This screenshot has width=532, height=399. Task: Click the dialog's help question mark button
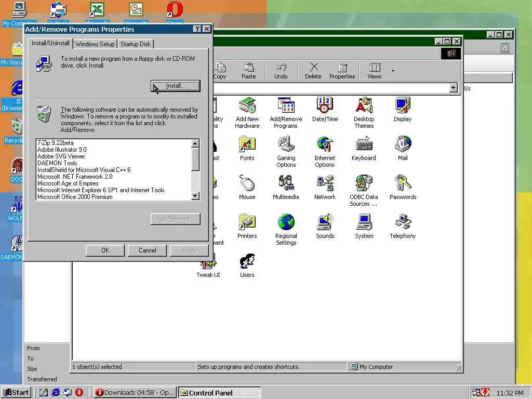[197, 29]
